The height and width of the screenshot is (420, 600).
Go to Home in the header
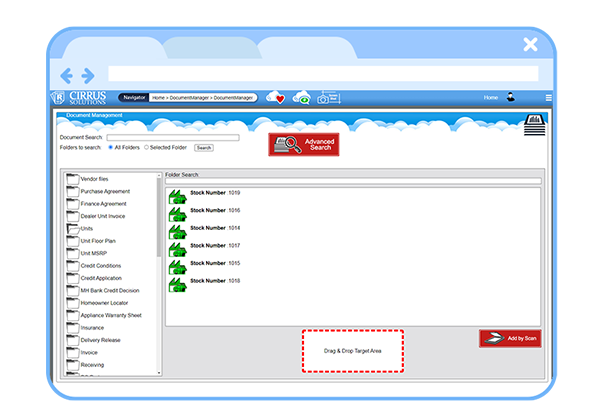(490, 98)
